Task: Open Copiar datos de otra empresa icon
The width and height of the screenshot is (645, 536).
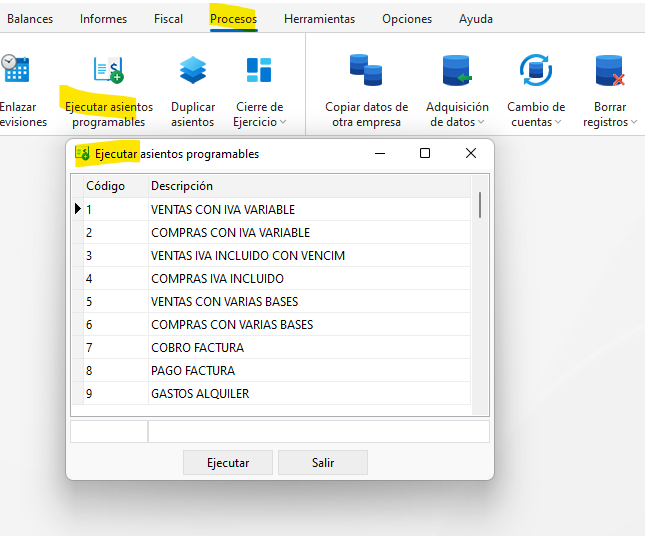Action: pyautogui.click(x=366, y=70)
